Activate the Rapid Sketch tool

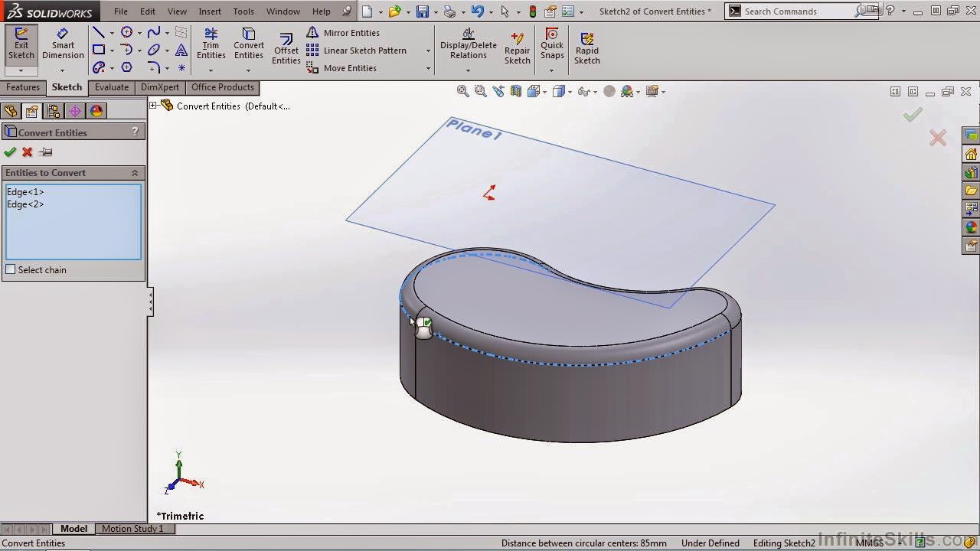586,47
